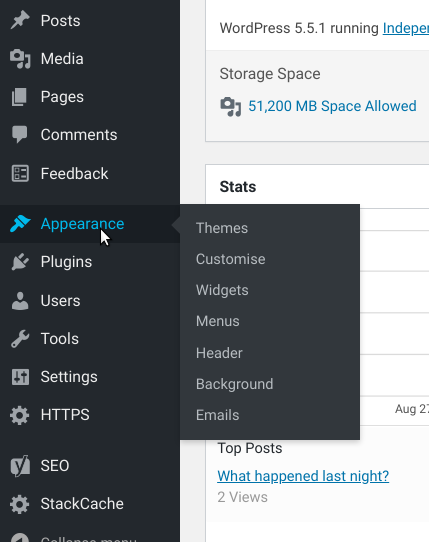
Task: Open the 'What happened last night?' post link
Action: pos(303,476)
